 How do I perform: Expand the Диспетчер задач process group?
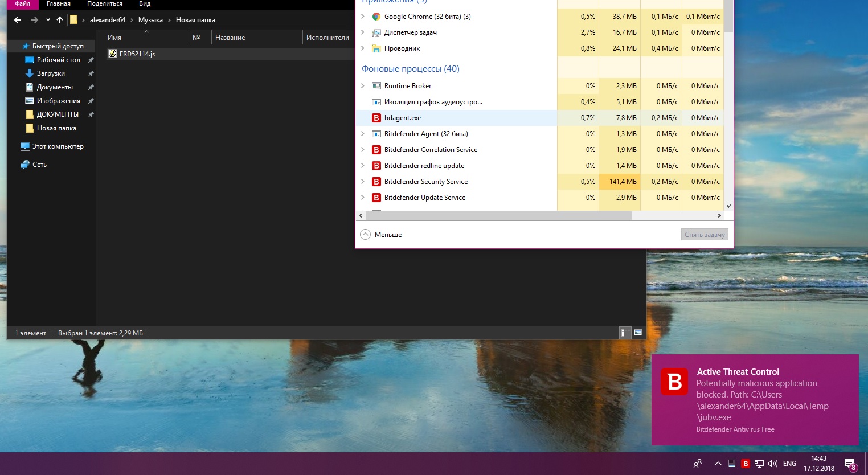363,32
